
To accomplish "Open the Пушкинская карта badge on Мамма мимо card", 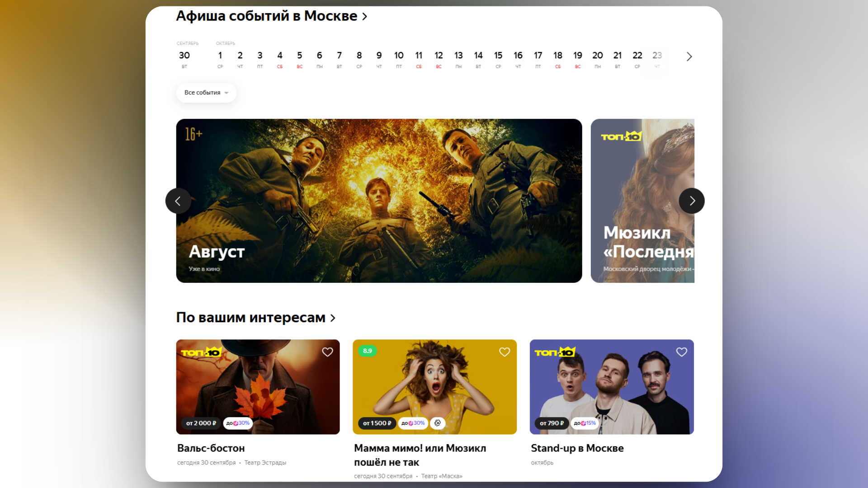I will coord(437,423).
